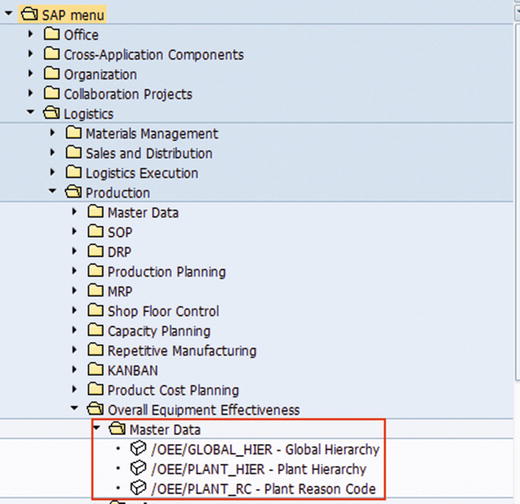
Task: Expand the Materials Management arrow
Action: point(53,133)
